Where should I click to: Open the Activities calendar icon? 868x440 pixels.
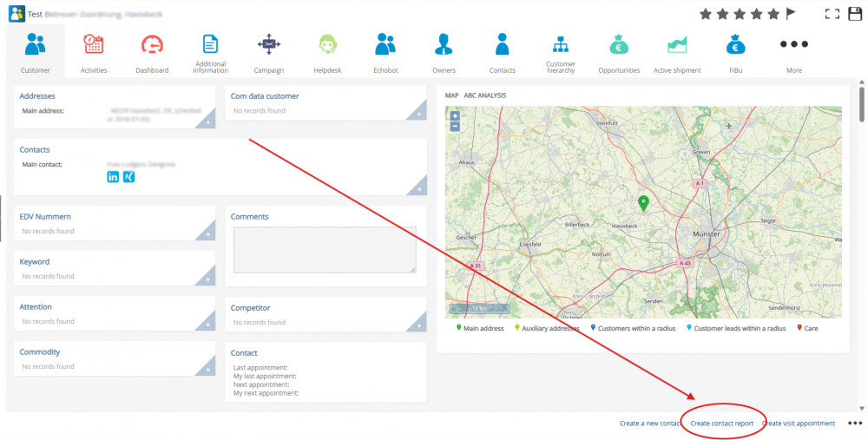pos(94,44)
